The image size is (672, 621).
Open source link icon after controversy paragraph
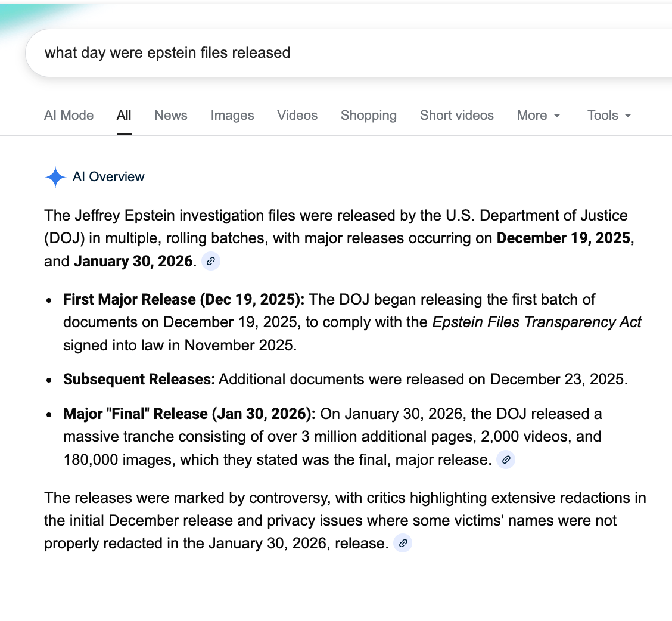[403, 543]
